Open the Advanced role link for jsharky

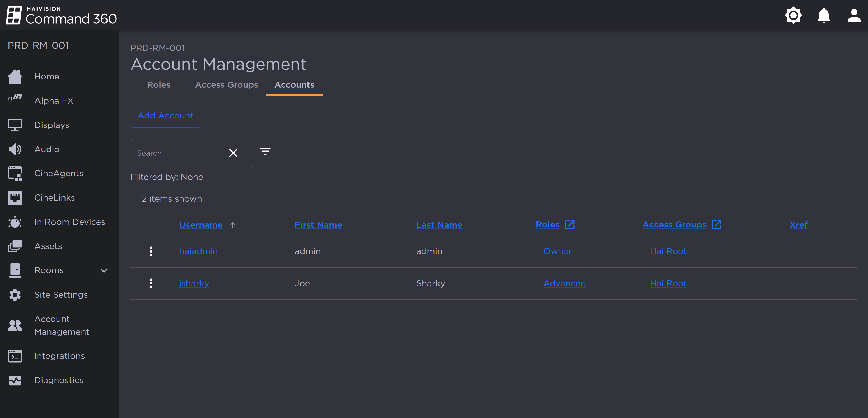565,283
